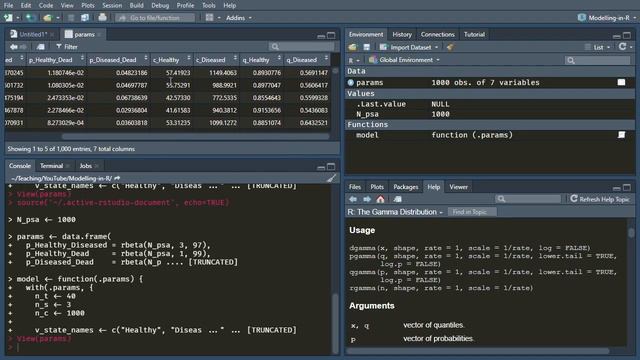Switch to the Tutorial tab
The height and width of the screenshot is (360, 640).
474,34
